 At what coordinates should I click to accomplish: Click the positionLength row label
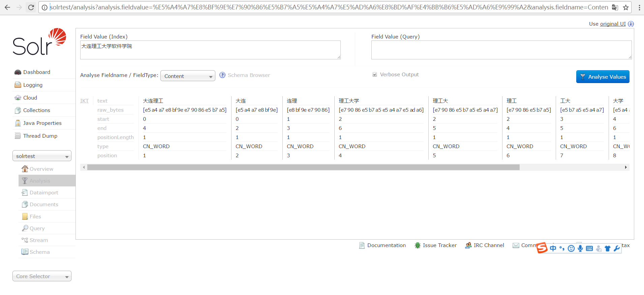(x=116, y=137)
